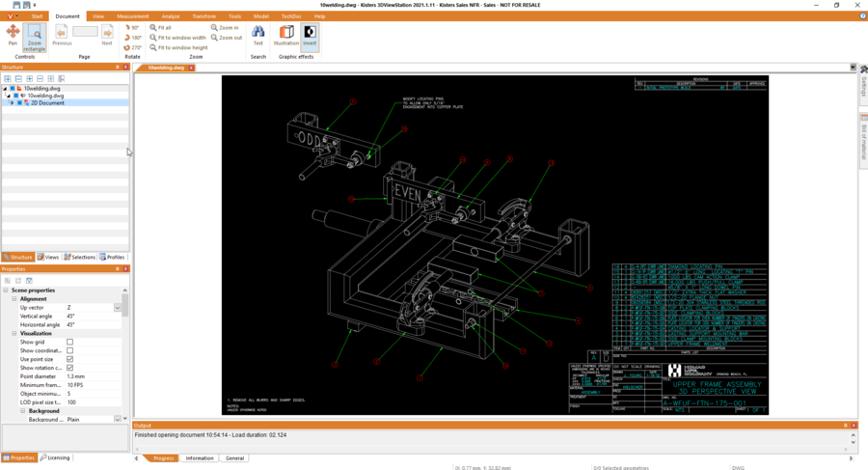Screen dimensions: 868x470
Task: Apply the Illustration graphic effect
Action: 286,35
